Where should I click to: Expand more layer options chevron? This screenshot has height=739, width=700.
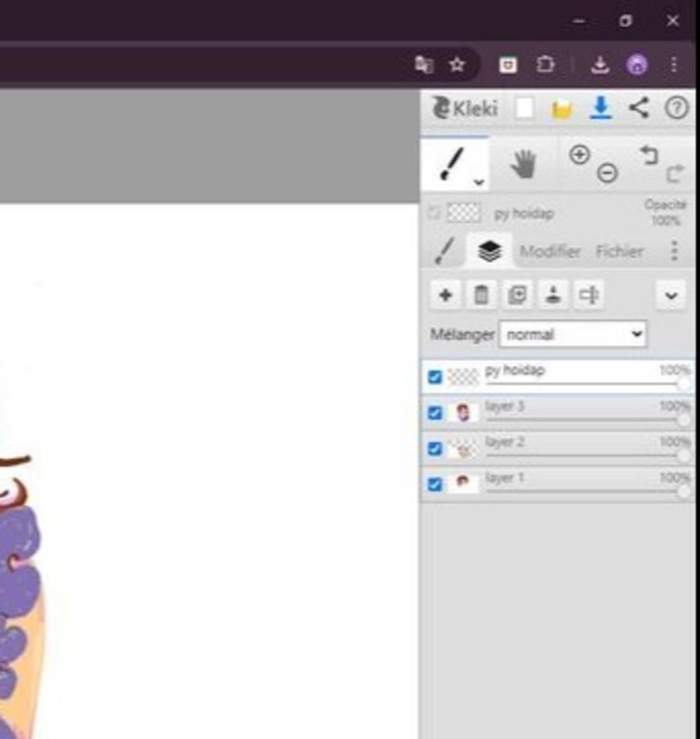tap(671, 295)
